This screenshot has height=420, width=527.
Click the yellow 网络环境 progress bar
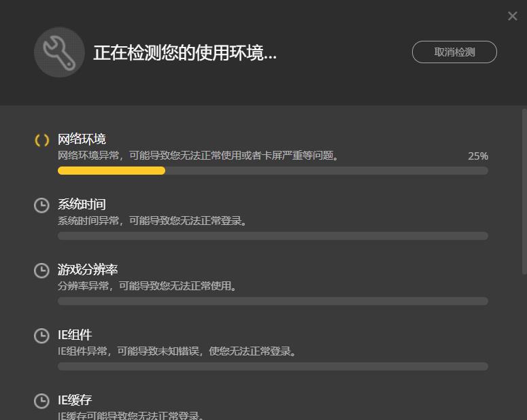273,171
